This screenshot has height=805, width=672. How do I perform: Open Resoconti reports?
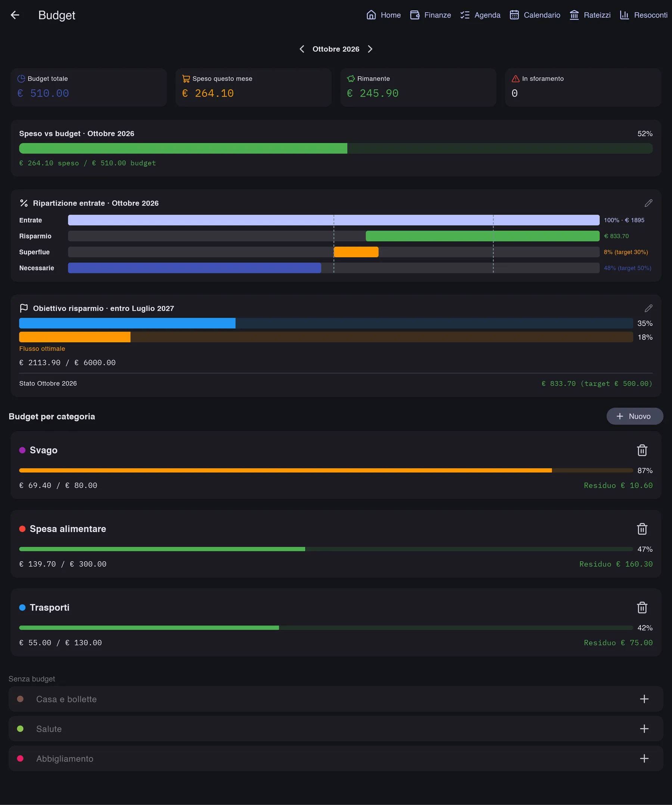(x=644, y=15)
